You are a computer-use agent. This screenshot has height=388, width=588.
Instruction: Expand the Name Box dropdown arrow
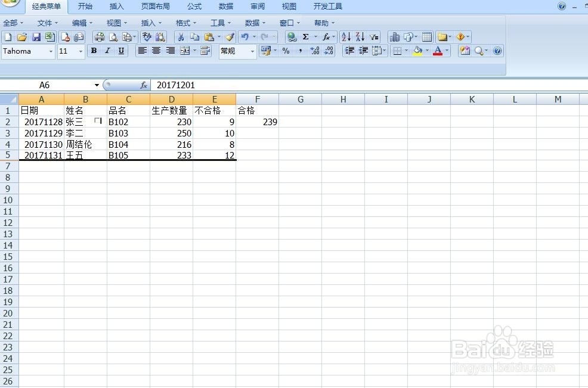pos(97,85)
